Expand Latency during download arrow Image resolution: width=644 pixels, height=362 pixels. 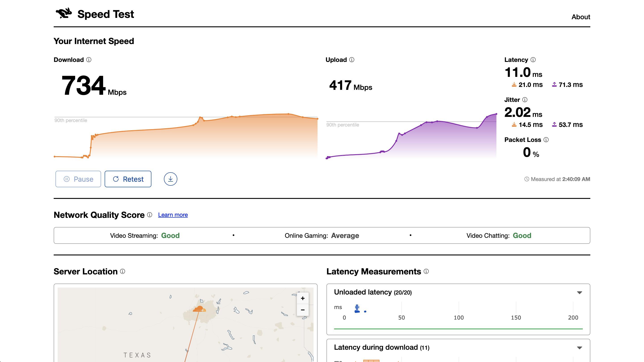579,348
